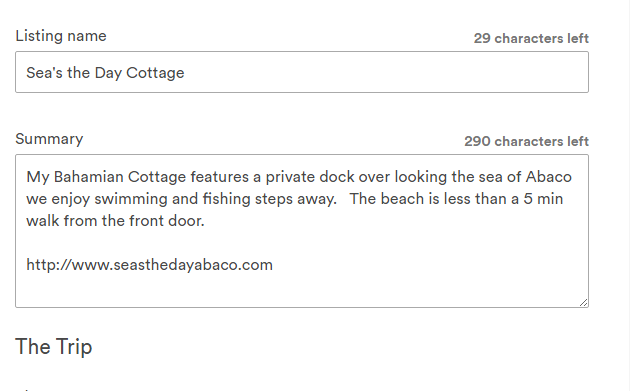Click the textarea resize handle in Summary
The width and height of the screenshot is (630, 391).
pyautogui.click(x=583, y=303)
